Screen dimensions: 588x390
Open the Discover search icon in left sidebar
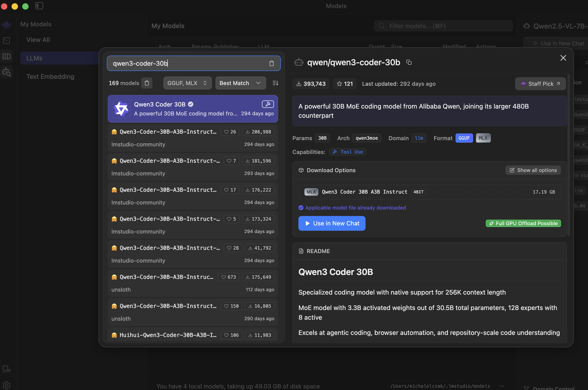pyautogui.click(x=6, y=72)
